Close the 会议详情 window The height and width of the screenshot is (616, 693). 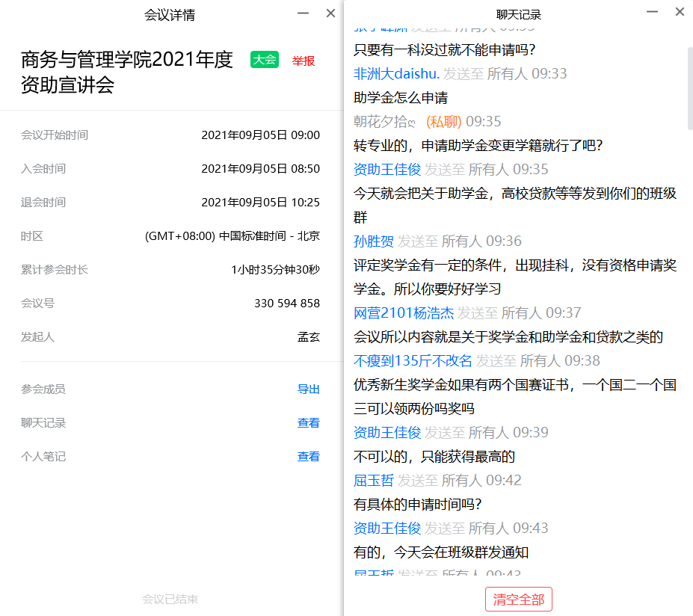point(330,13)
